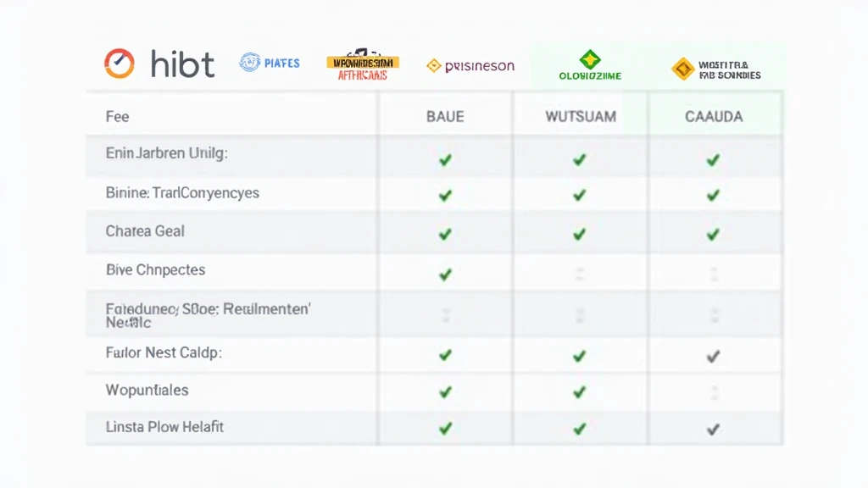Toggle WUTSUAM check for Binine TrarlConyencyes
This screenshot has height=488, width=868.
coord(579,195)
